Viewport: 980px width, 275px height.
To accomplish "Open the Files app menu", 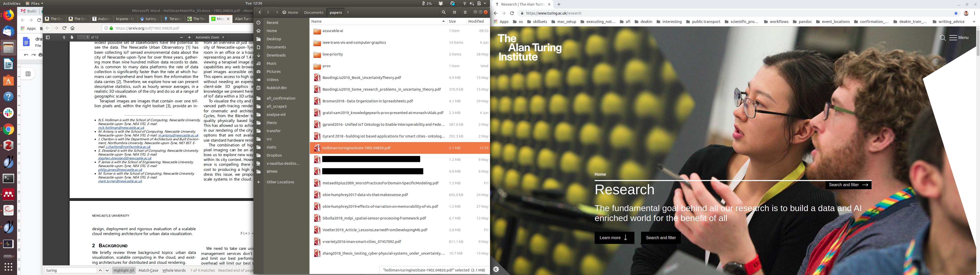I will (x=34, y=3).
